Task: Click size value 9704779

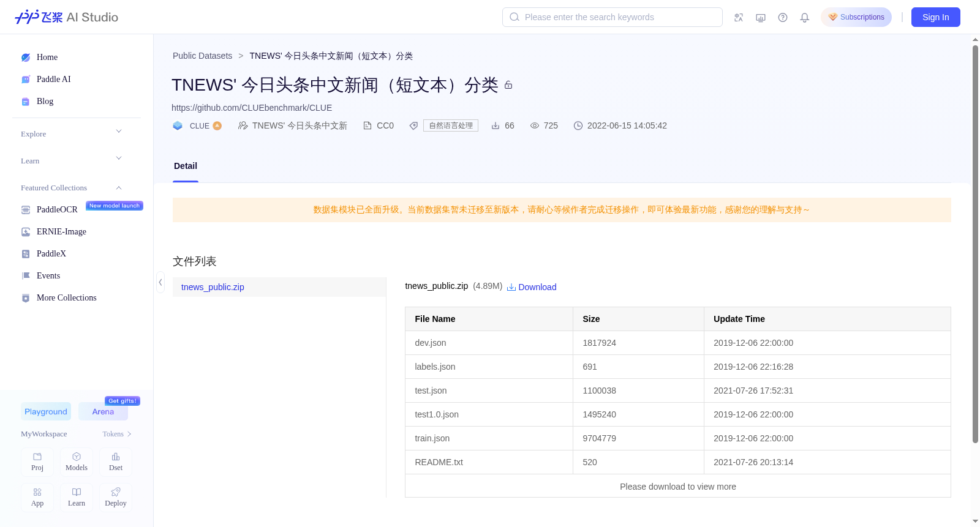Action: tap(600, 438)
